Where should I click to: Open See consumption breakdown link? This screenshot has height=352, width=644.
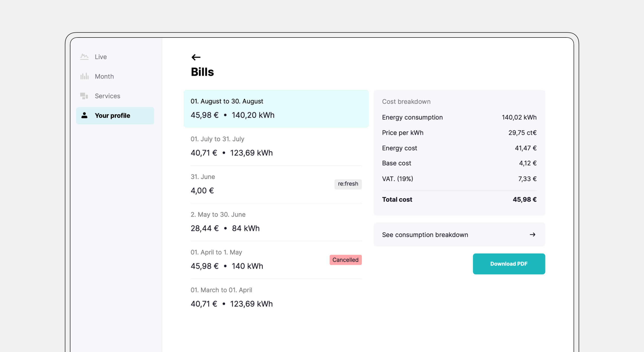tap(425, 235)
